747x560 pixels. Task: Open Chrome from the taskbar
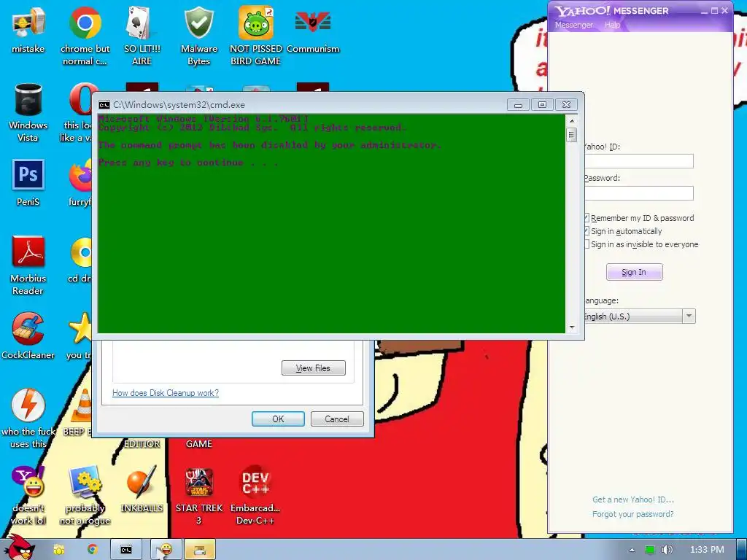click(93, 550)
